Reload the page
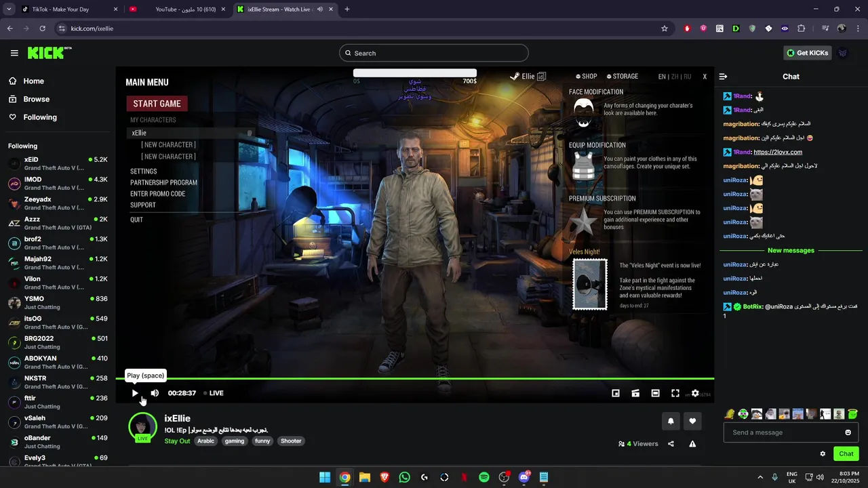 (43, 28)
